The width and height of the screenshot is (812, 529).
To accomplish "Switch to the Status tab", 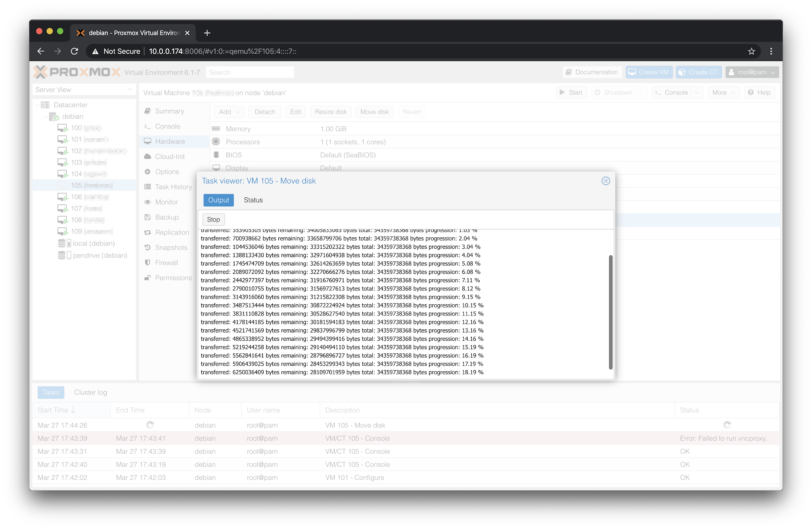I will [253, 200].
